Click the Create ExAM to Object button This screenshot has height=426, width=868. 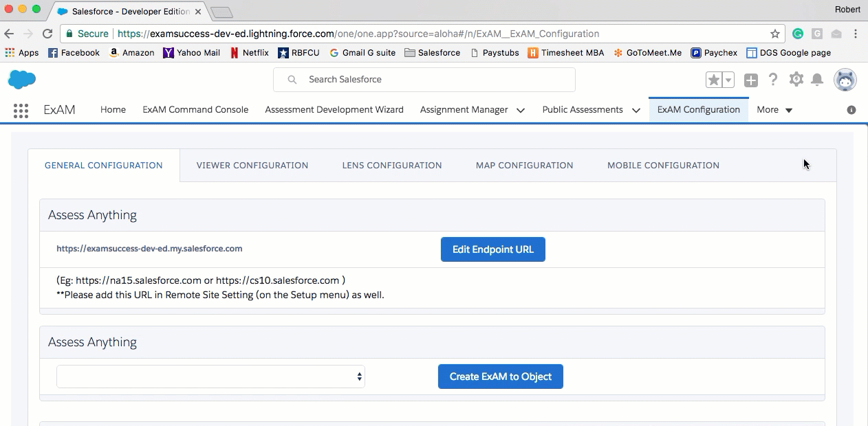(x=501, y=377)
